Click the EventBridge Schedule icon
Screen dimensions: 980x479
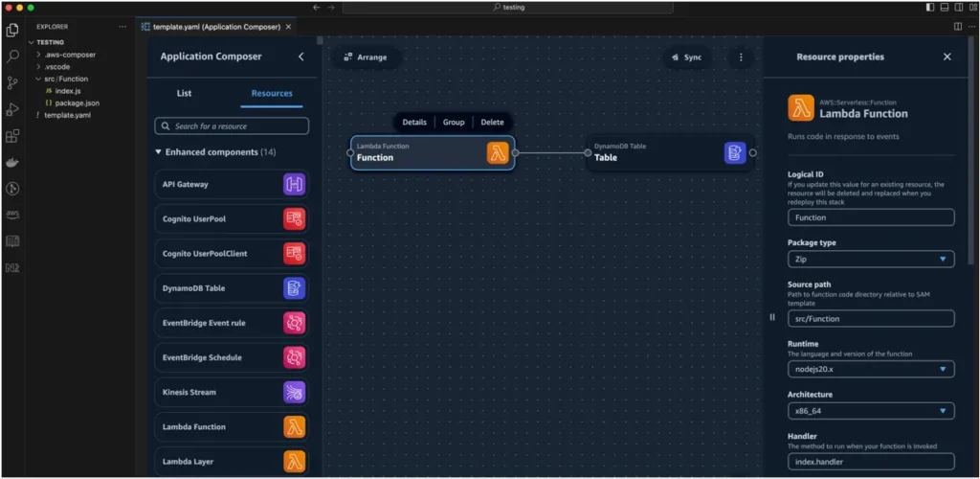pyautogui.click(x=295, y=357)
